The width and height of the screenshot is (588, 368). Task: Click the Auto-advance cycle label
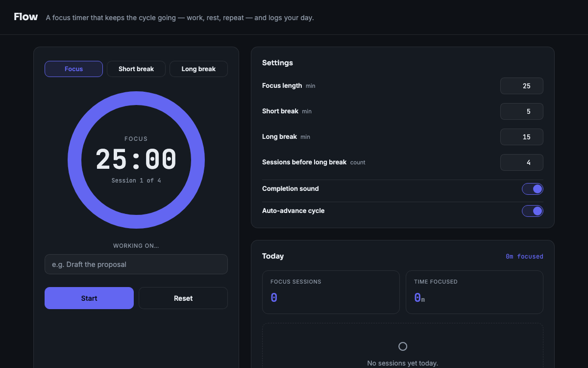point(294,211)
